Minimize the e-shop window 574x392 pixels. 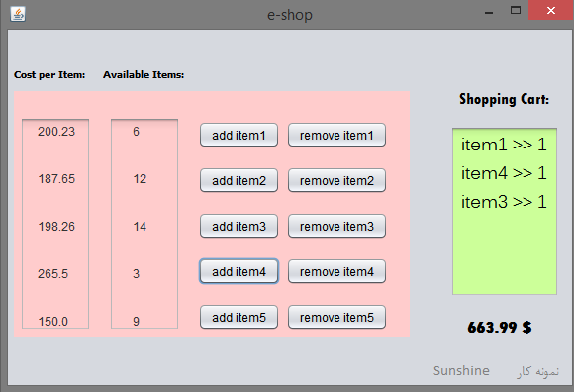(489, 11)
